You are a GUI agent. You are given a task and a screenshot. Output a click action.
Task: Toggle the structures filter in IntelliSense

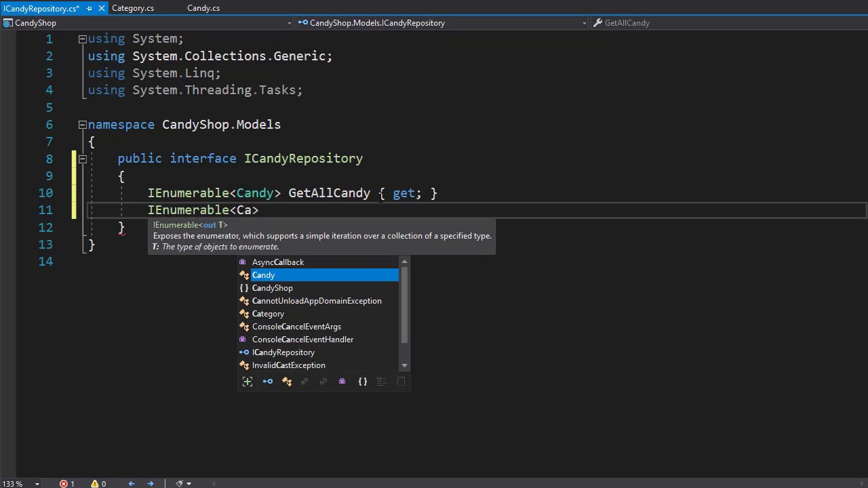point(304,382)
